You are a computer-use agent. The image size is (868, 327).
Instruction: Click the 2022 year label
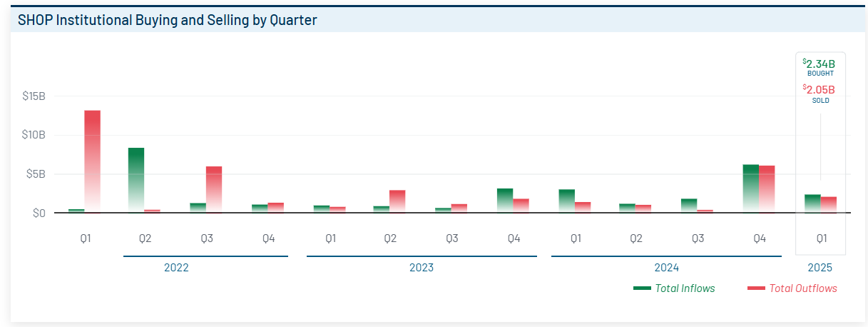coord(176,268)
